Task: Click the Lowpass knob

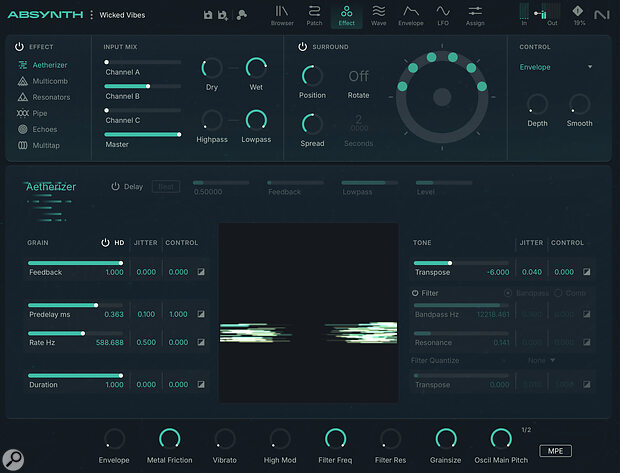Action: click(x=256, y=120)
